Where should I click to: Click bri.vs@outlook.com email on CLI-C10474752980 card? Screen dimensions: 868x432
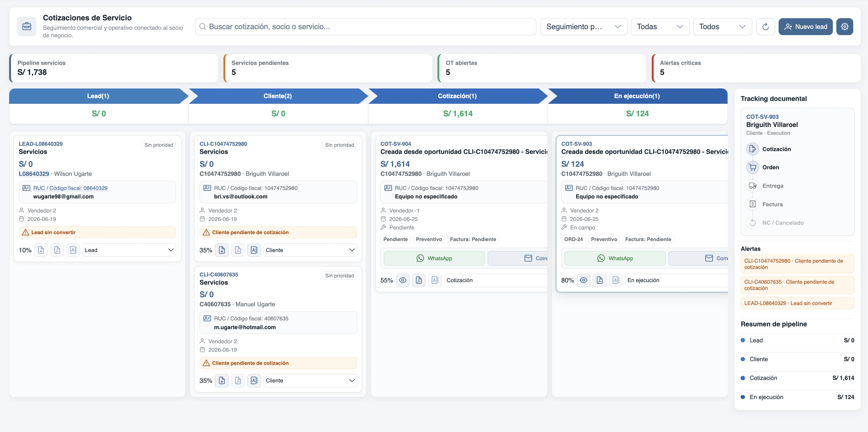coord(241,196)
